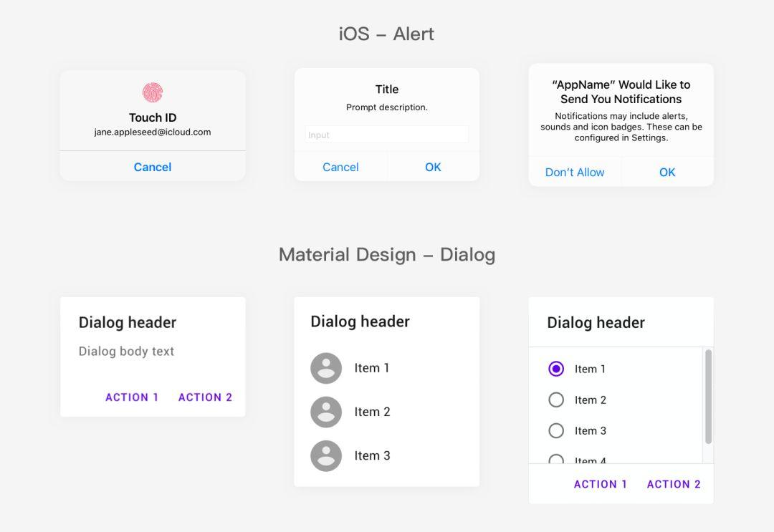Select the Item 1 radio button
The height and width of the screenshot is (532, 774).
point(556,369)
